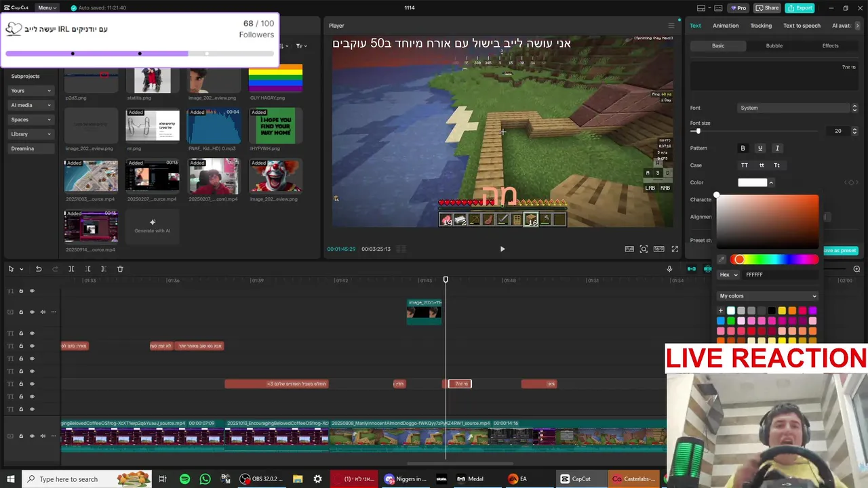This screenshot has height=488, width=868.
Task: Toggle Bold in Pattern row
Action: click(x=743, y=148)
